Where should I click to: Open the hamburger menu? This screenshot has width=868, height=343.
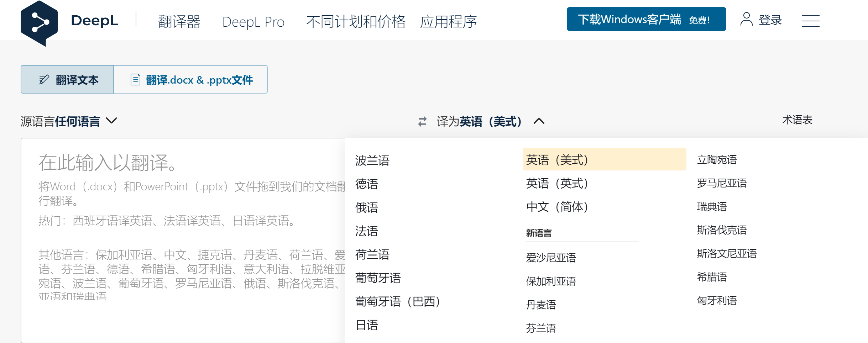[x=811, y=21]
